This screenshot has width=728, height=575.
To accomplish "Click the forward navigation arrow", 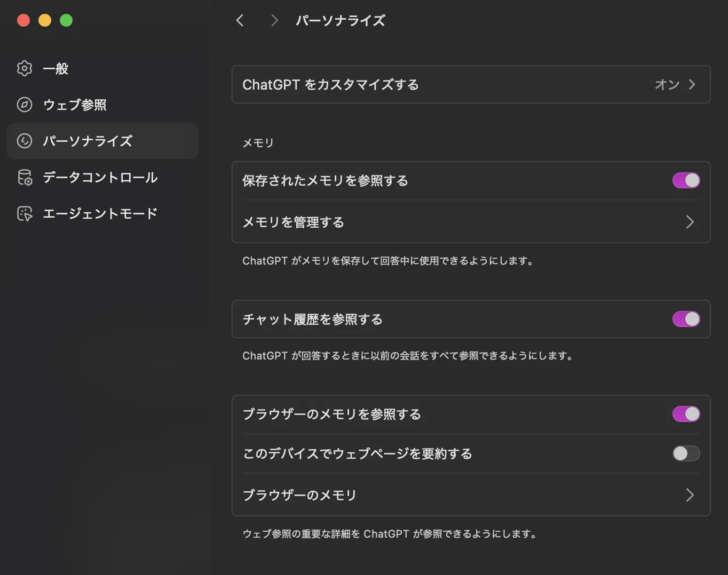I will [x=274, y=20].
